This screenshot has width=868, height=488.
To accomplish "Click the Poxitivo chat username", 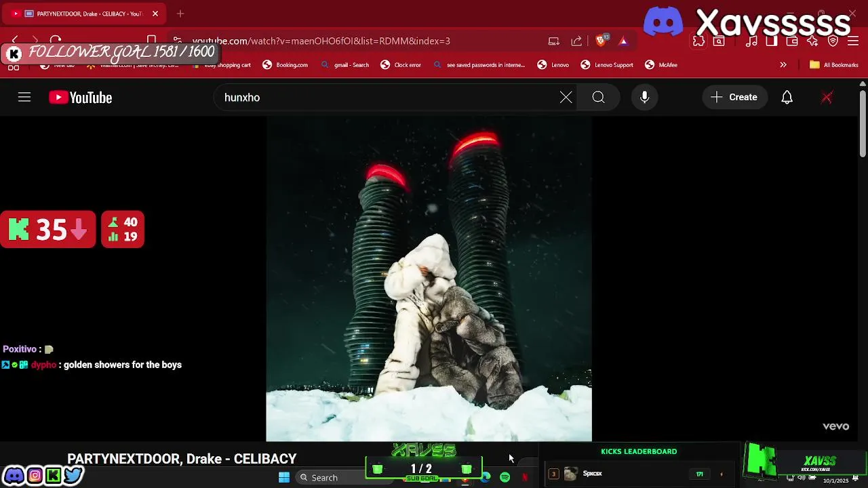I will 20,349.
